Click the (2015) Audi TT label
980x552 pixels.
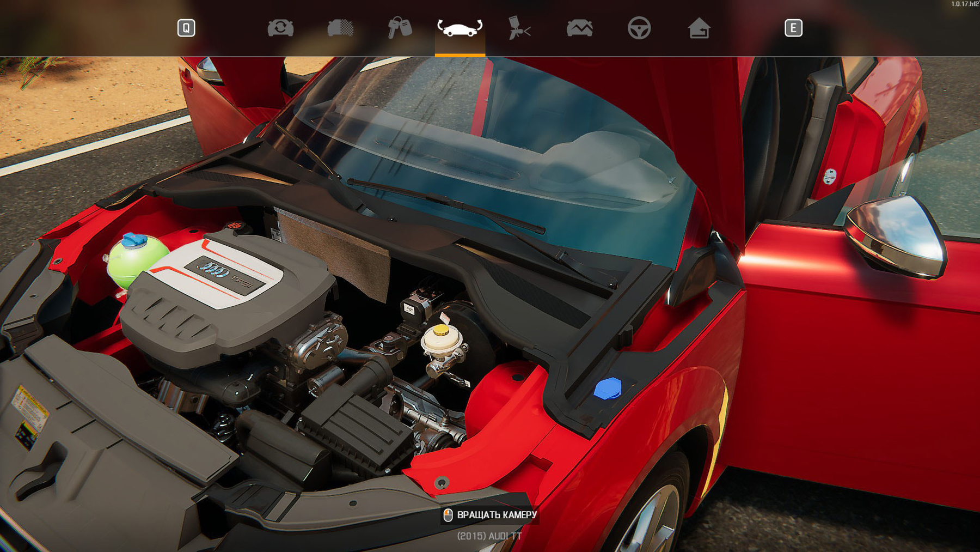click(x=489, y=536)
